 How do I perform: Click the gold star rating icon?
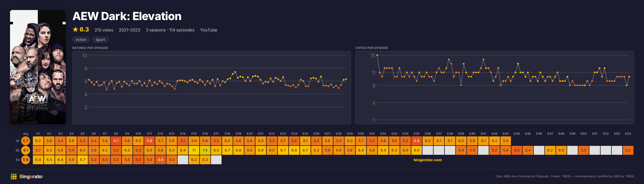(75, 30)
